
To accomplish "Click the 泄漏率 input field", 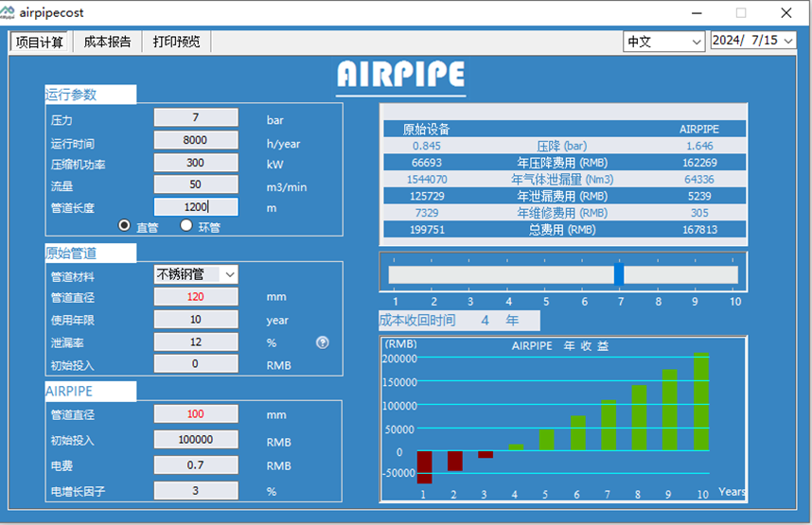I will [x=196, y=342].
